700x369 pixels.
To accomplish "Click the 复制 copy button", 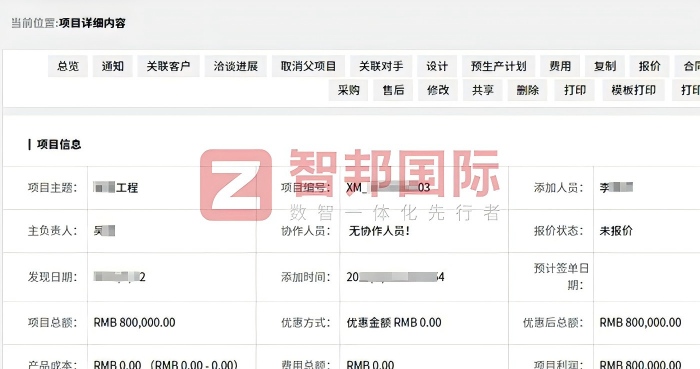I will 604,66.
